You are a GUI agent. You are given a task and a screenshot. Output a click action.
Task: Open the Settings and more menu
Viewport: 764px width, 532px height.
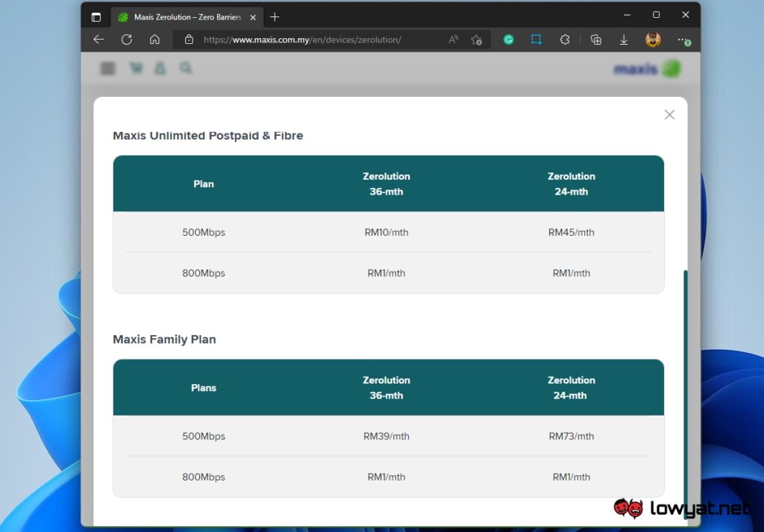(682, 40)
